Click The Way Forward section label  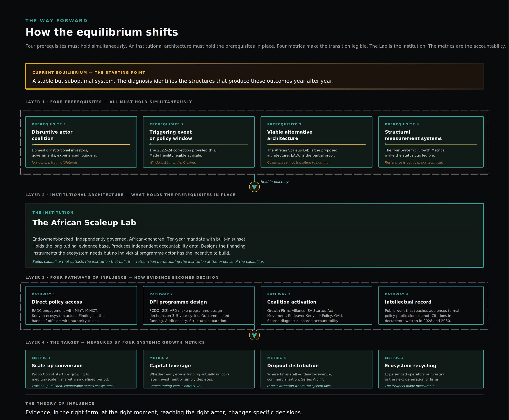coord(56,21)
